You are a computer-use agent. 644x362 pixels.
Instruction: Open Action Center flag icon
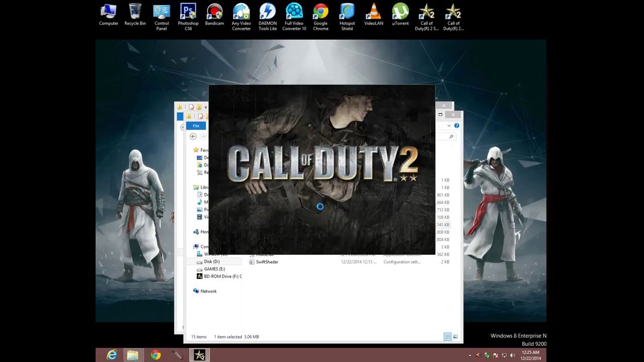click(x=495, y=355)
